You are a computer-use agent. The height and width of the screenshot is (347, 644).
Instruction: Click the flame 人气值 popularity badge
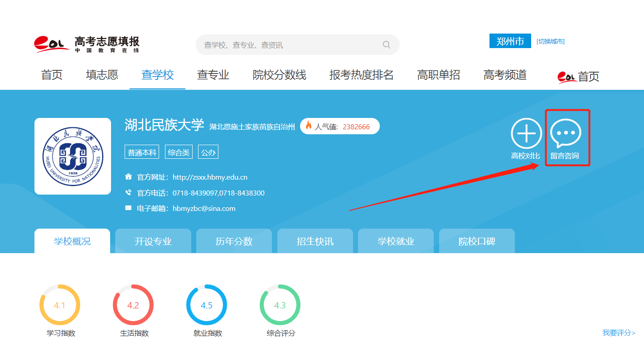point(339,127)
